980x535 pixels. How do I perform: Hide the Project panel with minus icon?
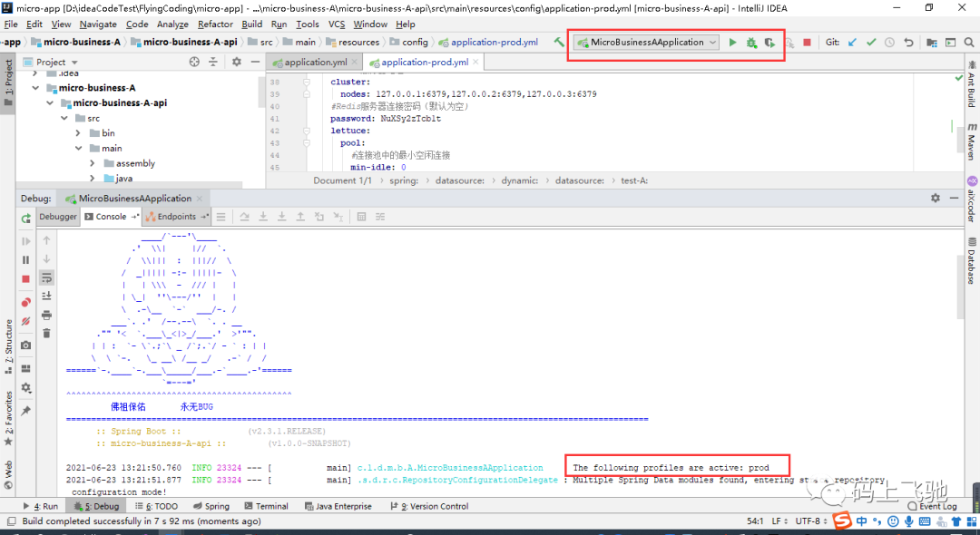(x=255, y=62)
